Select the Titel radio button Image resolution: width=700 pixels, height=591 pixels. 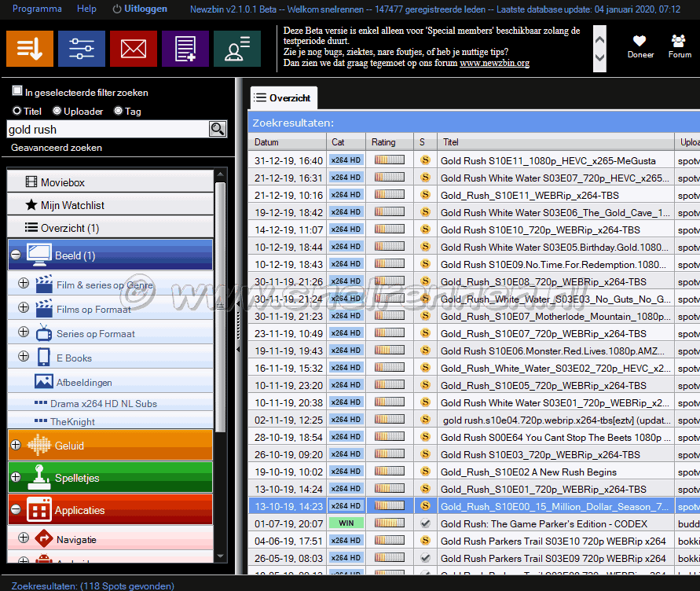[x=17, y=110]
